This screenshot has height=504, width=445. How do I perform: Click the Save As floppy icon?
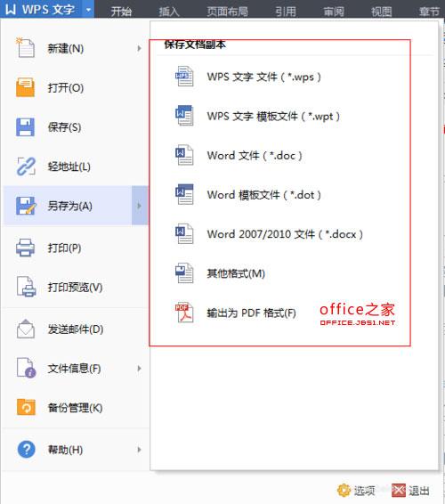[x=26, y=206]
